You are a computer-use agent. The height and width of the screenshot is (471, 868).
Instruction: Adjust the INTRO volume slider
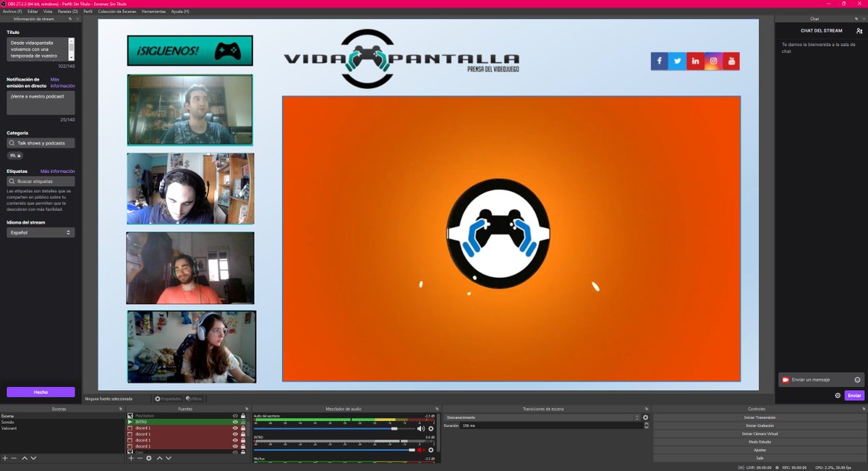pyautogui.click(x=335, y=450)
